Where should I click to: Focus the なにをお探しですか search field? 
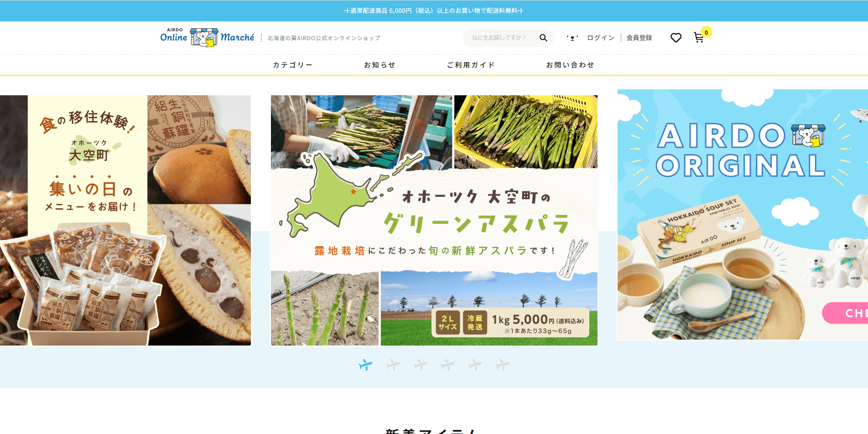[501, 38]
